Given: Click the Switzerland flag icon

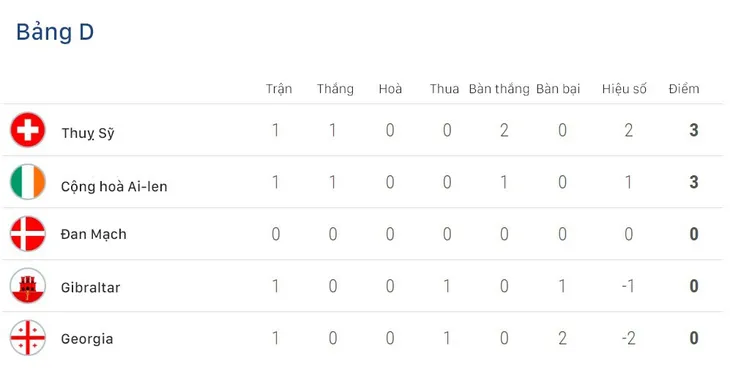Looking at the screenshot, I should pos(28,130).
